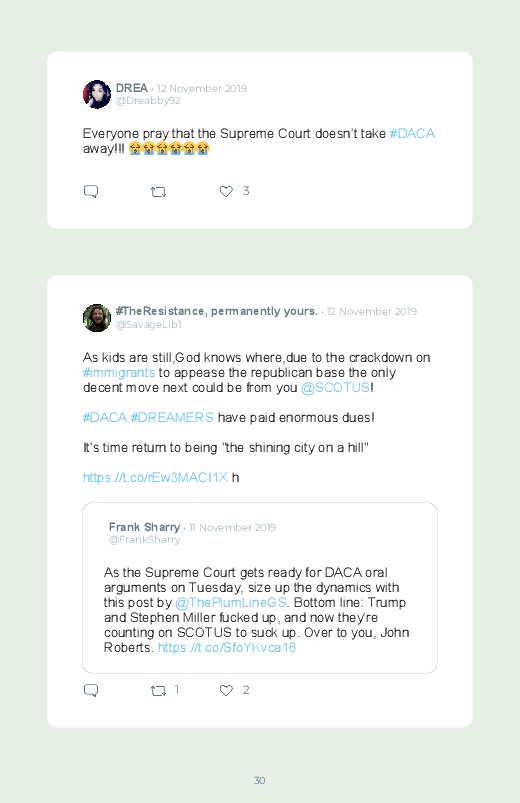Open the SavageLib1 profile avatar
Screen dimensions: 520x803
(97, 318)
